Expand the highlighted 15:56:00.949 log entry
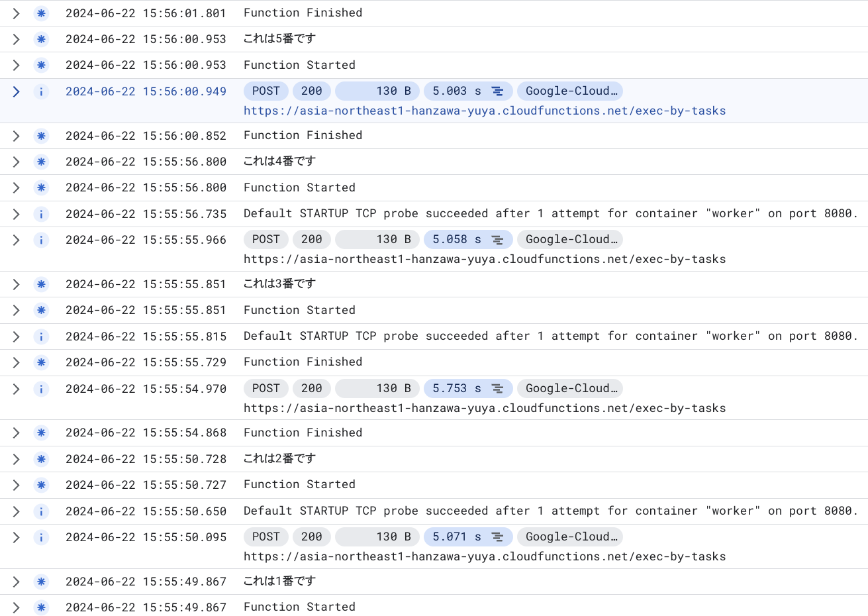 pos(16,91)
